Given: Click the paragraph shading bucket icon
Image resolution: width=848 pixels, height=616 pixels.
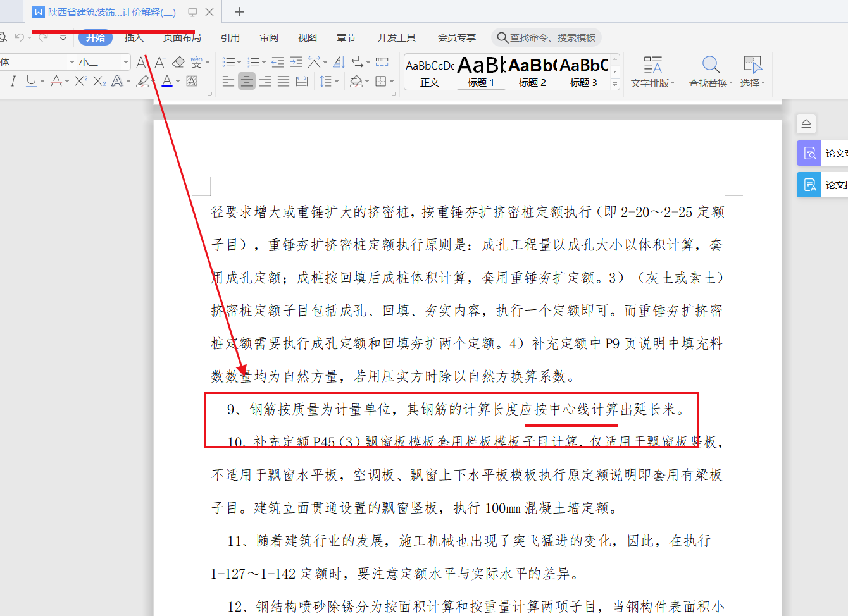Looking at the screenshot, I should [x=356, y=81].
